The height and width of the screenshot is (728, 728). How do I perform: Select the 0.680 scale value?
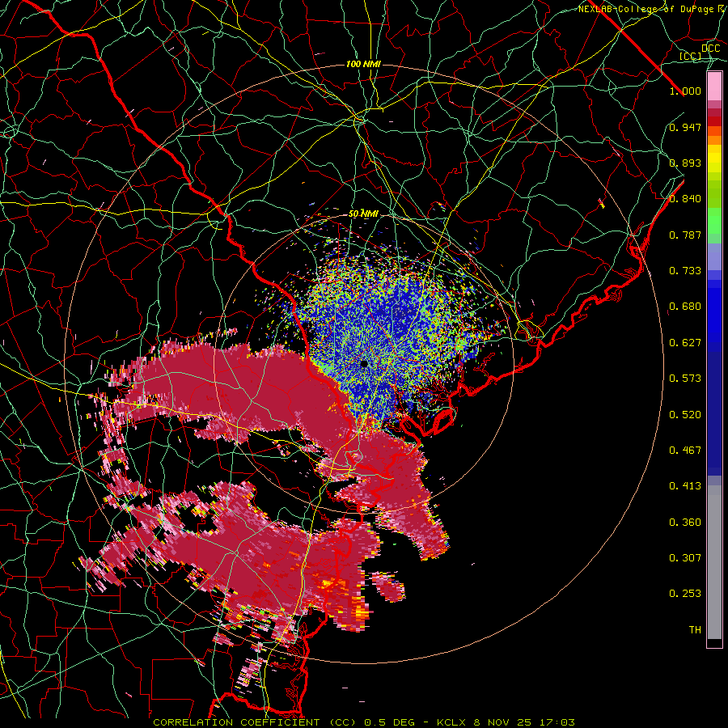685,307
